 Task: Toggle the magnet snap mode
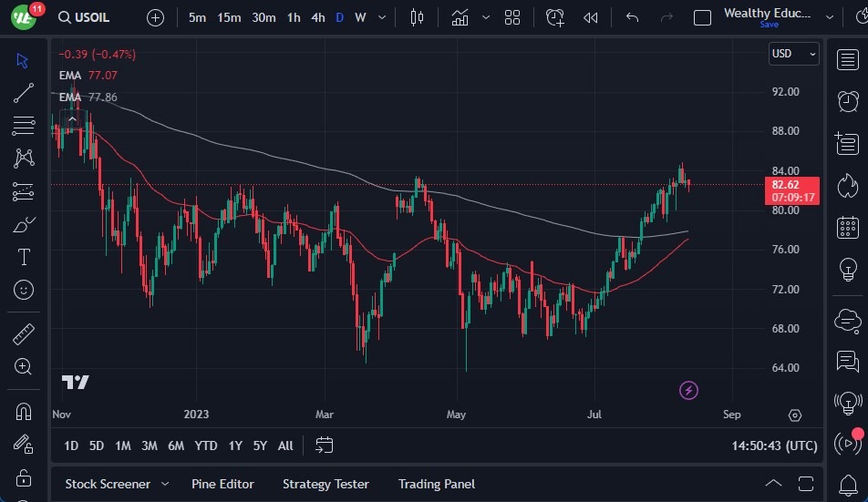(24, 411)
